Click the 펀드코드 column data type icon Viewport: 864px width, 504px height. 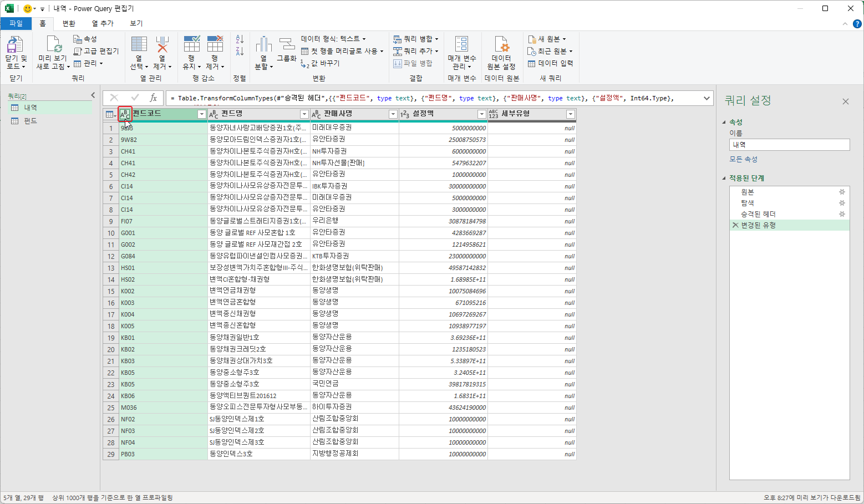[x=125, y=114]
